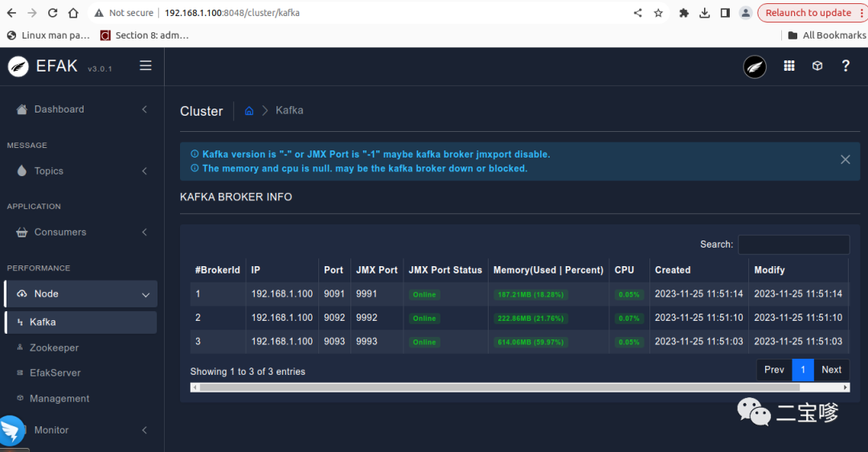Viewport: 868px width, 452px height.
Task: Click the breadcrumb home icon
Action: click(x=249, y=110)
